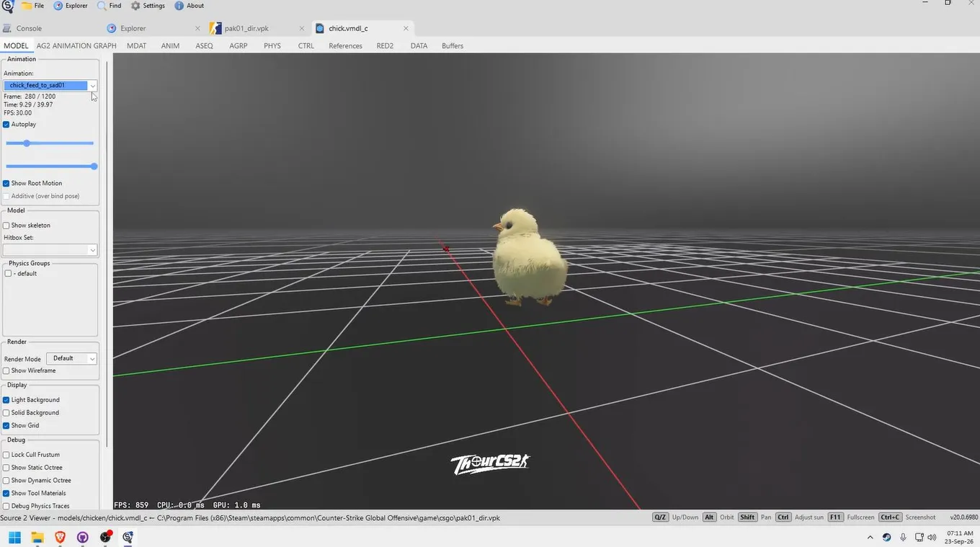Open File Explorer from the taskbar
Image resolution: width=980 pixels, height=547 pixels.
coord(37,537)
